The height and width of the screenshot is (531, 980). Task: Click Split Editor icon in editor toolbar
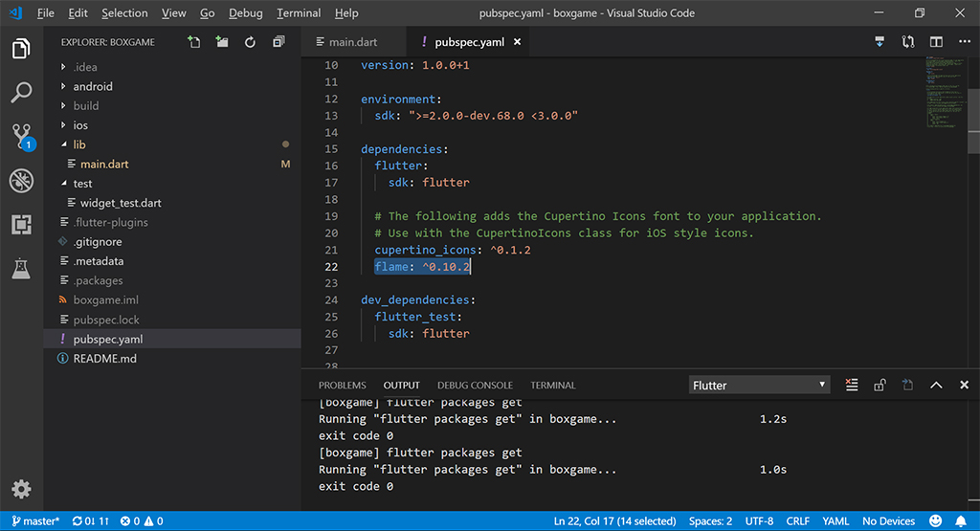936,42
